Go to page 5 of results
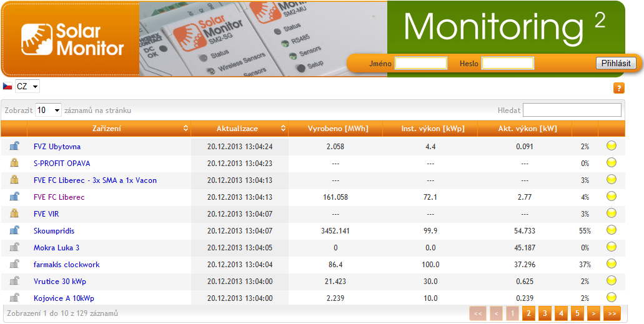This screenshot has width=644, height=324. coord(577,313)
